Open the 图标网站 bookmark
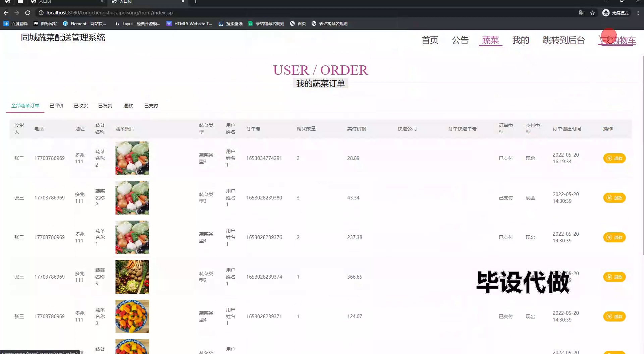The height and width of the screenshot is (354, 644). 45,23
